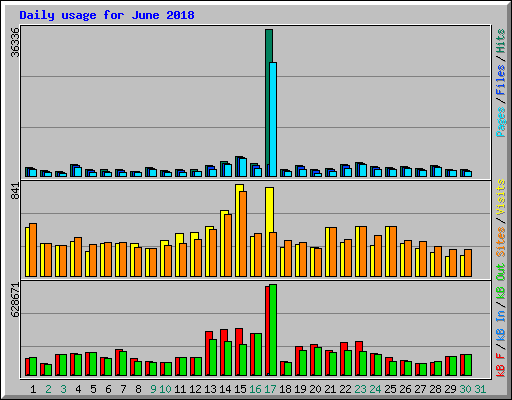The height and width of the screenshot is (400, 512).
Task: Select the cyan Pages bar for day 15
Action: (x=243, y=167)
